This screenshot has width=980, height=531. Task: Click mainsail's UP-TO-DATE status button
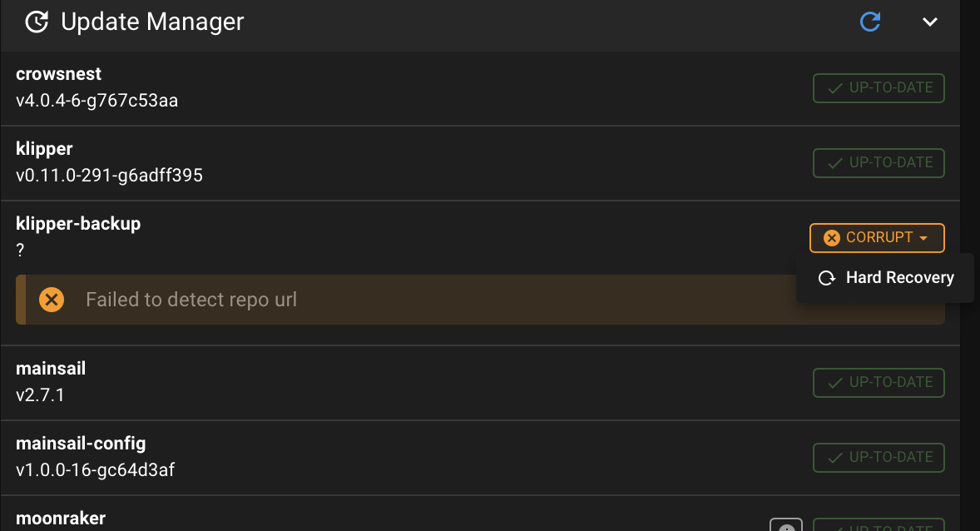click(x=879, y=382)
